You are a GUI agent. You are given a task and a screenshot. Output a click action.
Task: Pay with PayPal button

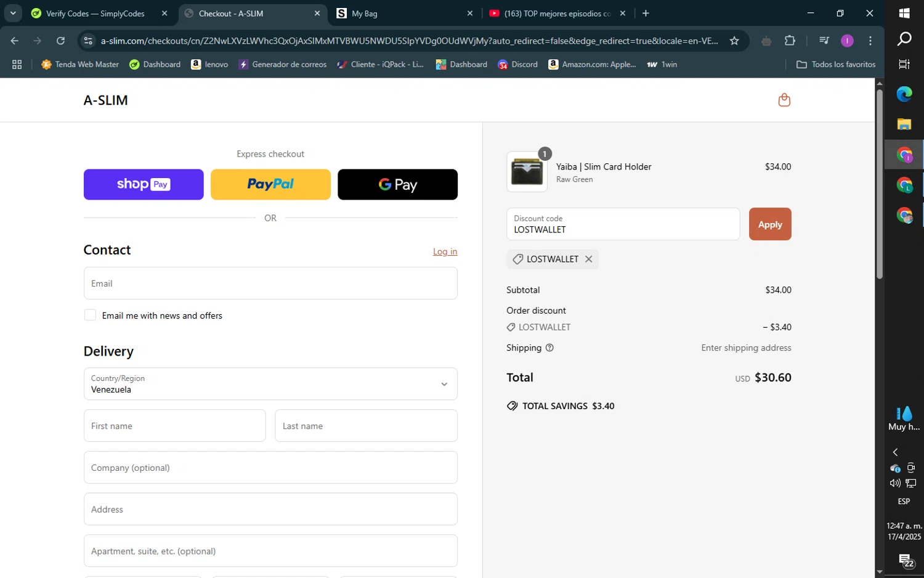270,184
